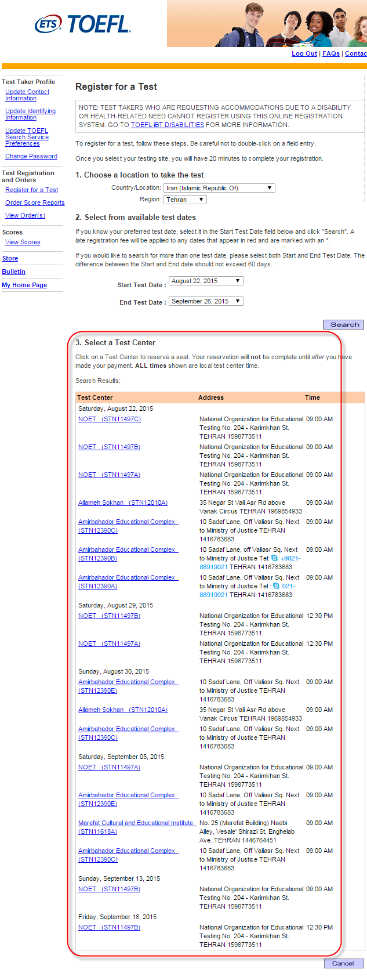The width and height of the screenshot is (367, 980).
Task: Select Change Password in sidebar
Action: pos(31,157)
